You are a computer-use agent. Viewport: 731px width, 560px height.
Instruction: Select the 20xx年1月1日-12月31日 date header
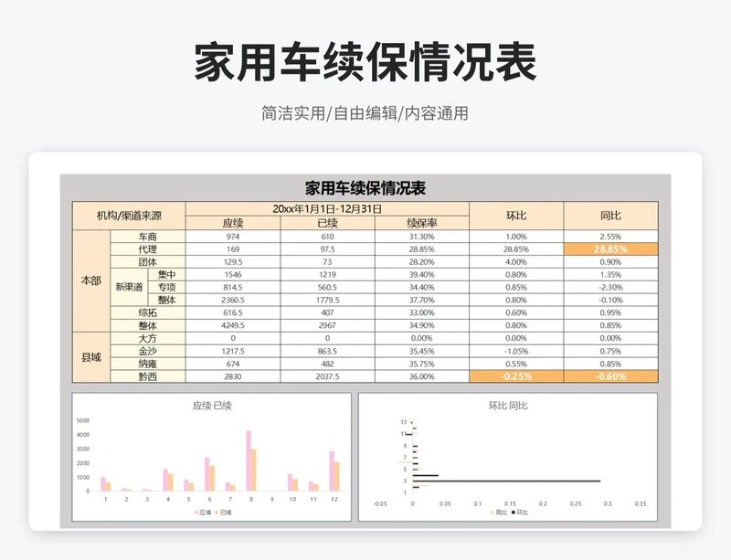coord(326,209)
